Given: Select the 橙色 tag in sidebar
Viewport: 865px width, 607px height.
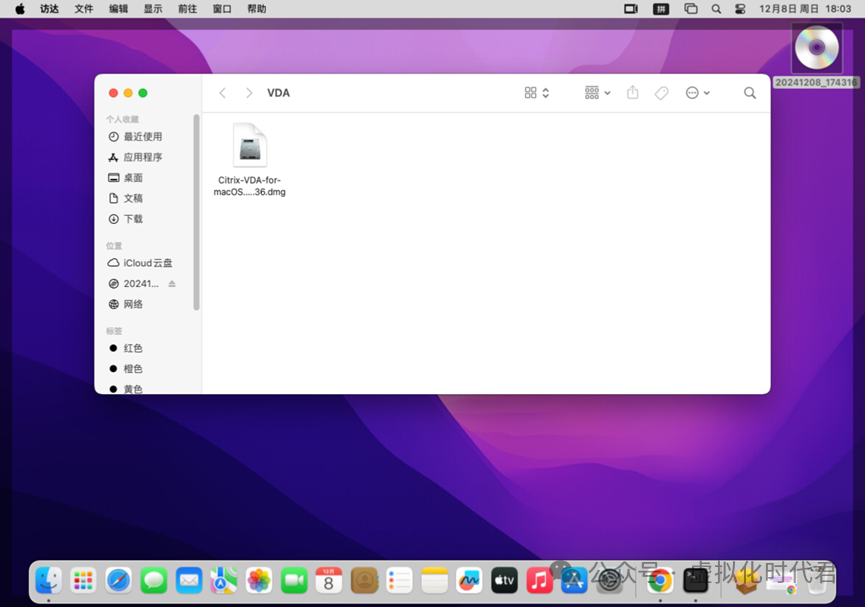Looking at the screenshot, I should pyautogui.click(x=133, y=369).
